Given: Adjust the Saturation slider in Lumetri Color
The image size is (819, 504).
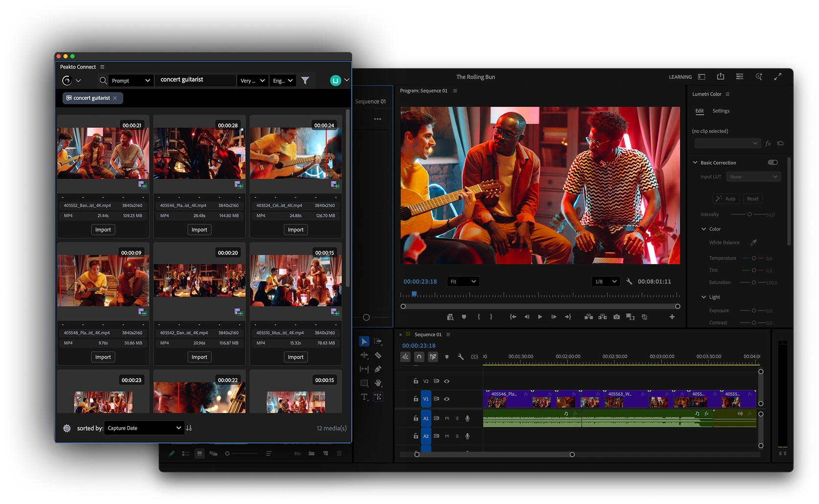Looking at the screenshot, I should (x=754, y=282).
